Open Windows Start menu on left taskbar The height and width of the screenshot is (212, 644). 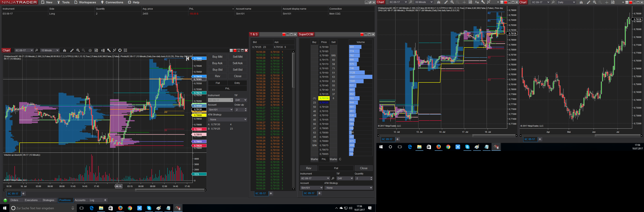pyautogui.click(x=5, y=208)
